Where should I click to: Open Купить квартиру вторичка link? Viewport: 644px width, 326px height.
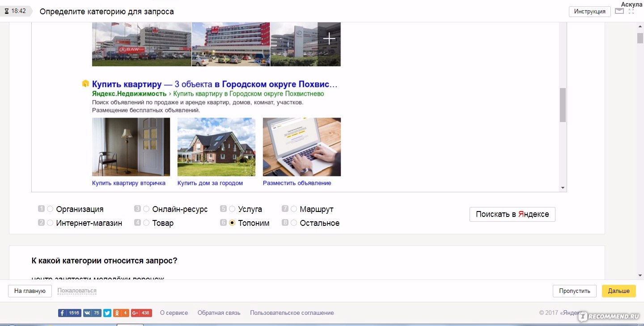click(x=129, y=183)
